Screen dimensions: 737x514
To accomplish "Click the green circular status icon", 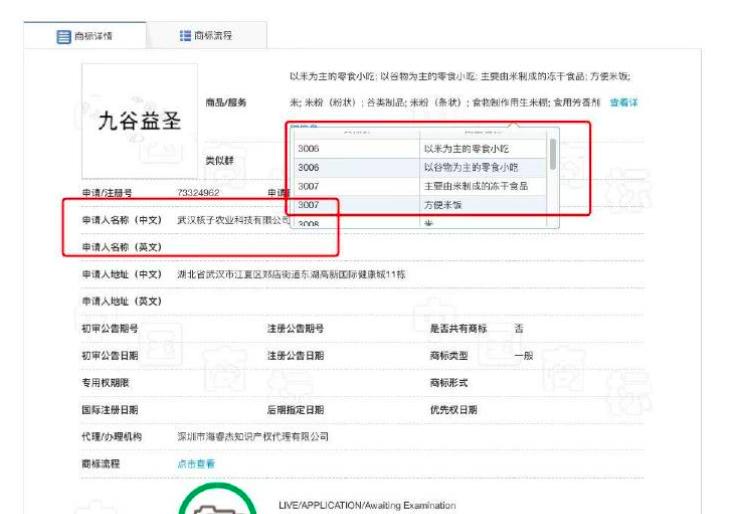I will (210, 502).
